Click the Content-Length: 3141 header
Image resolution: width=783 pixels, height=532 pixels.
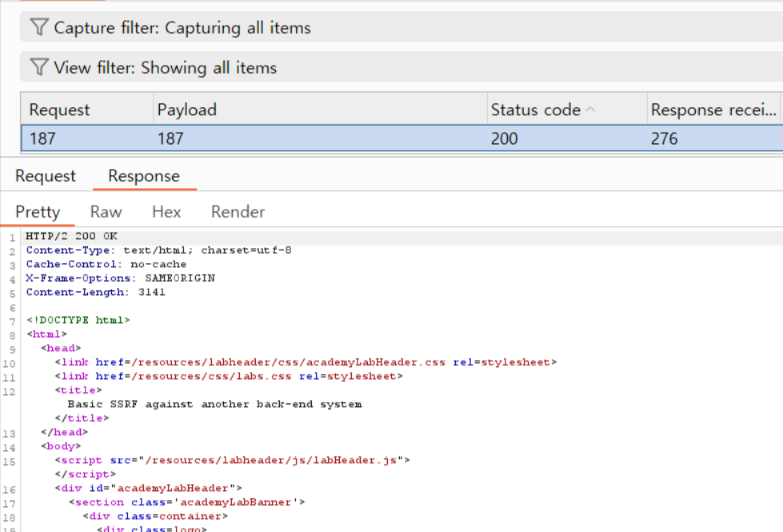point(95,292)
